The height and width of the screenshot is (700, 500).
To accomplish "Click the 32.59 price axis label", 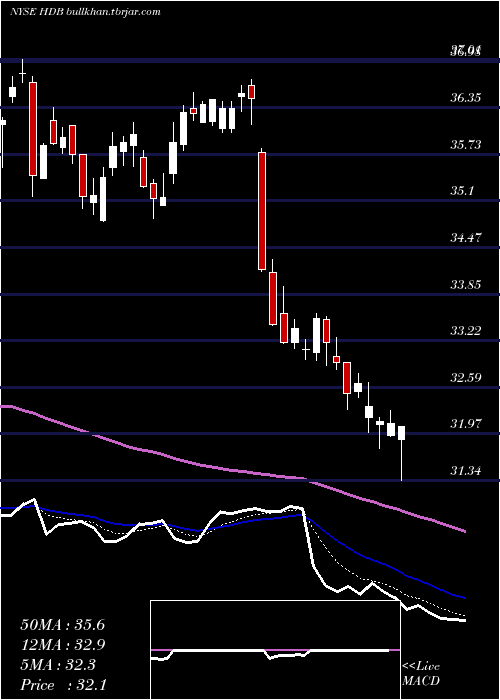I will (x=466, y=378).
